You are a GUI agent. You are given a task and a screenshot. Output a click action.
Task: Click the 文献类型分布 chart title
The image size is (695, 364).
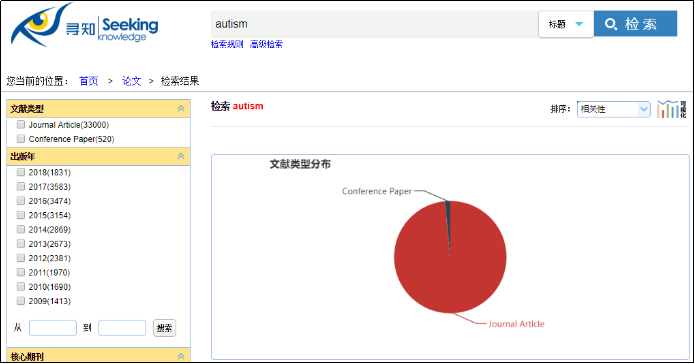[300, 164]
